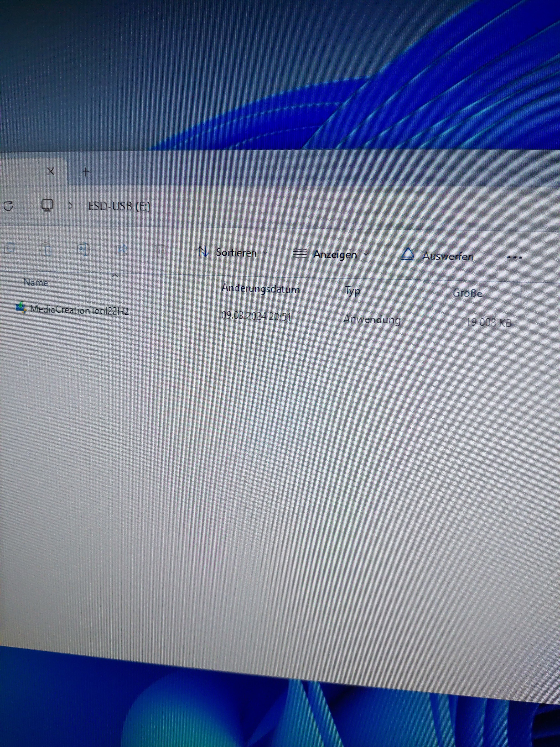Screen dimensions: 560x747
Task: Expand breadcrumb chevron before ESD-USB
Action: point(71,205)
